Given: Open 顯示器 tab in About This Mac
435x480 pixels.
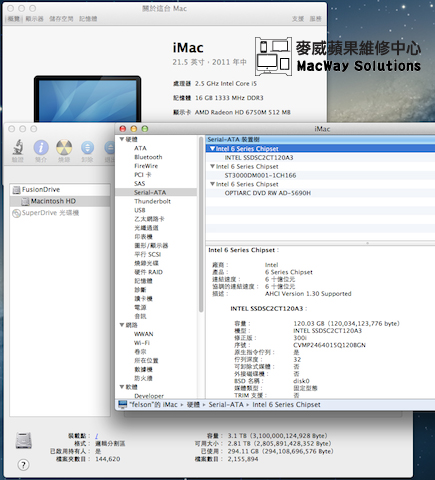Looking at the screenshot, I should (x=34, y=19).
